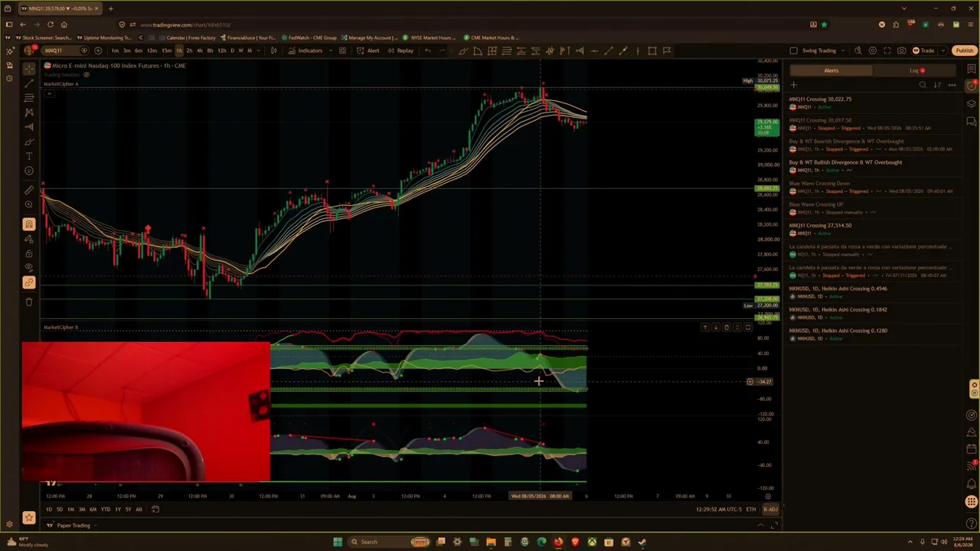980x551 pixels.
Task: Open the Indicators menu
Action: click(305, 51)
